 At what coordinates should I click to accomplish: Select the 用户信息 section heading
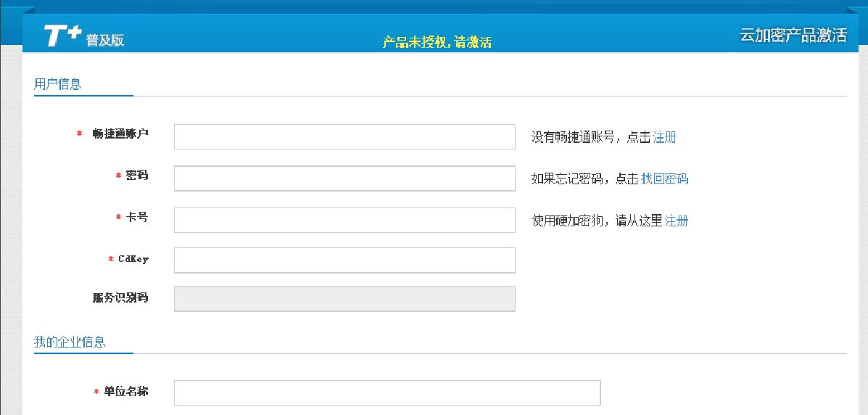coord(58,84)
